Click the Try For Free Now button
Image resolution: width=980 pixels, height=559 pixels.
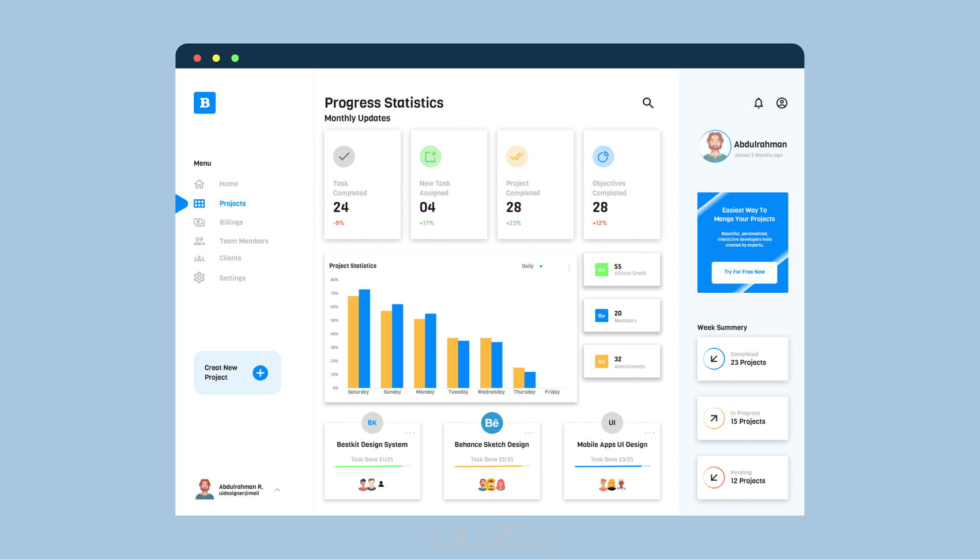744,272
